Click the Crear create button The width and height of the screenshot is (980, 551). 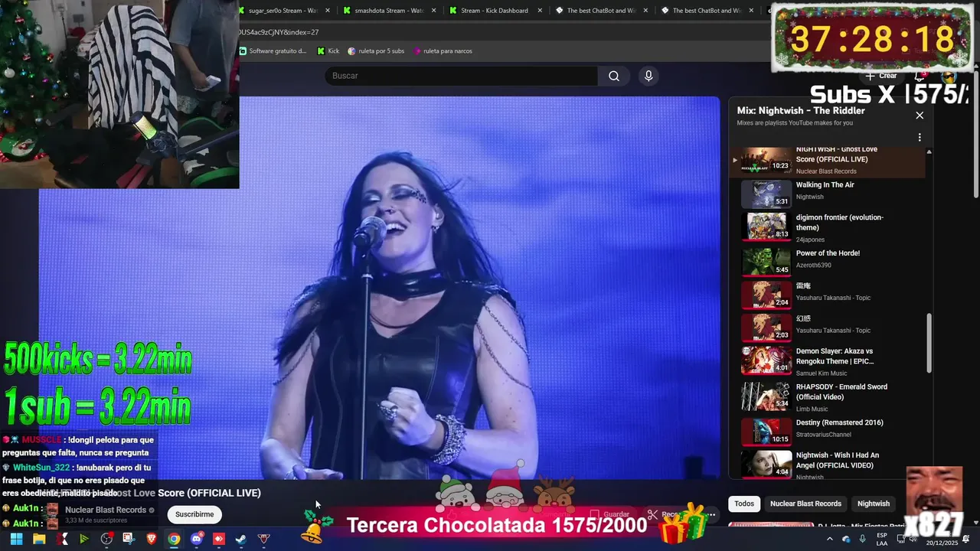pos(881,76)
